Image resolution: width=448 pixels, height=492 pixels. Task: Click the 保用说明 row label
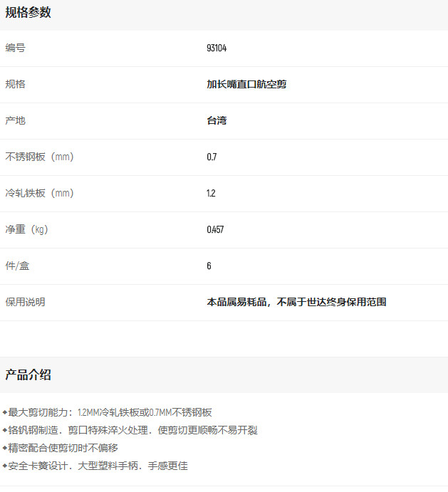(x=25, y=303)
